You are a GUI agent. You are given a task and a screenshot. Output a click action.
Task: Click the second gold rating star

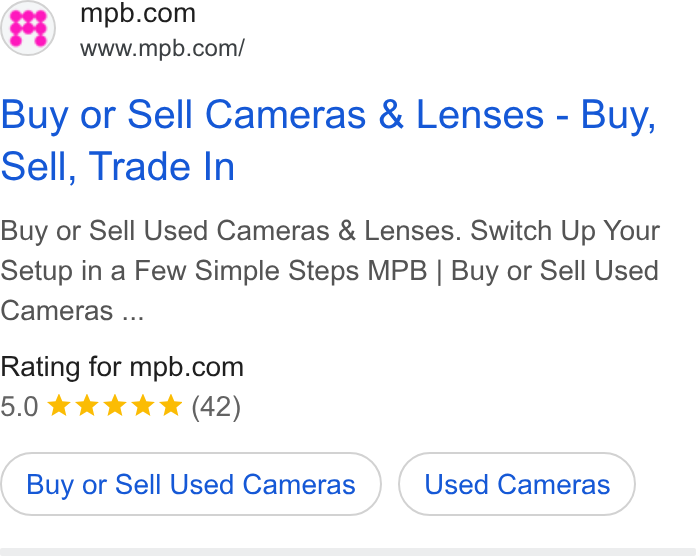click(87, 406)
